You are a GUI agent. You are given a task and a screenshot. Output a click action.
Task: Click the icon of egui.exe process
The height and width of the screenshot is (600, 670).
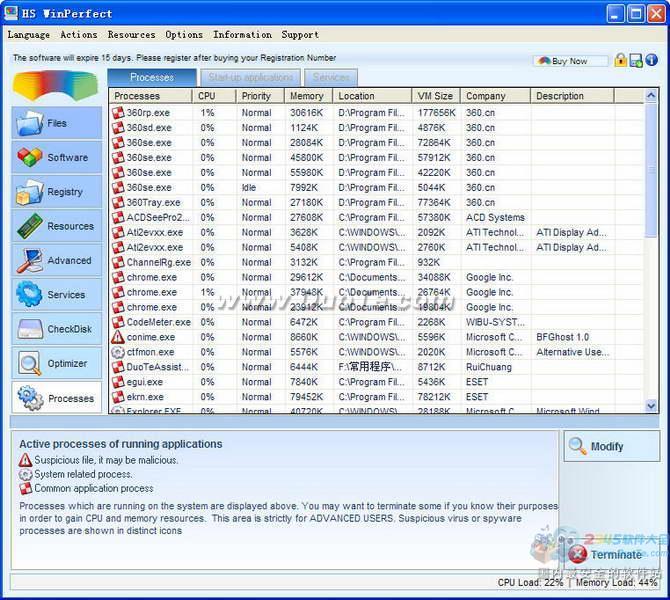[x=118, y=382]
